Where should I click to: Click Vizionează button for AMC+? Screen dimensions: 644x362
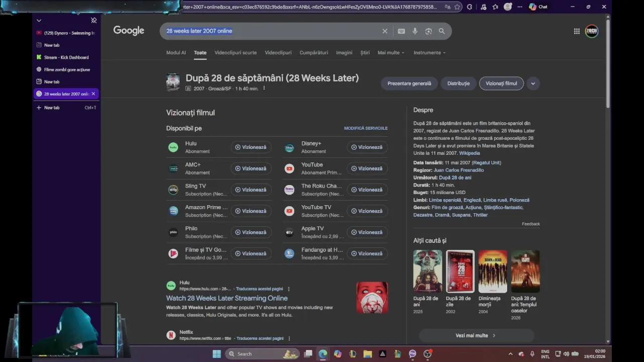pyautogui.click(x=251, y=168)
